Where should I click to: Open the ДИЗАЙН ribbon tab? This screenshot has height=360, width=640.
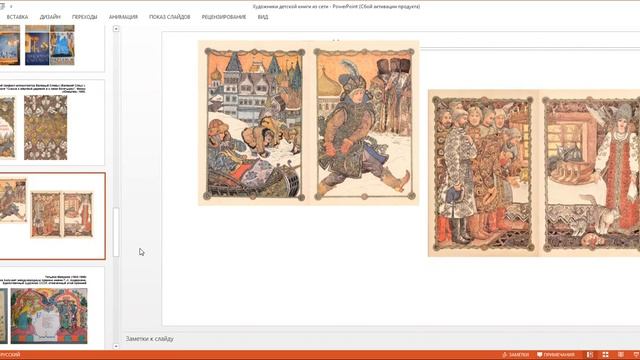click(50, 17)
